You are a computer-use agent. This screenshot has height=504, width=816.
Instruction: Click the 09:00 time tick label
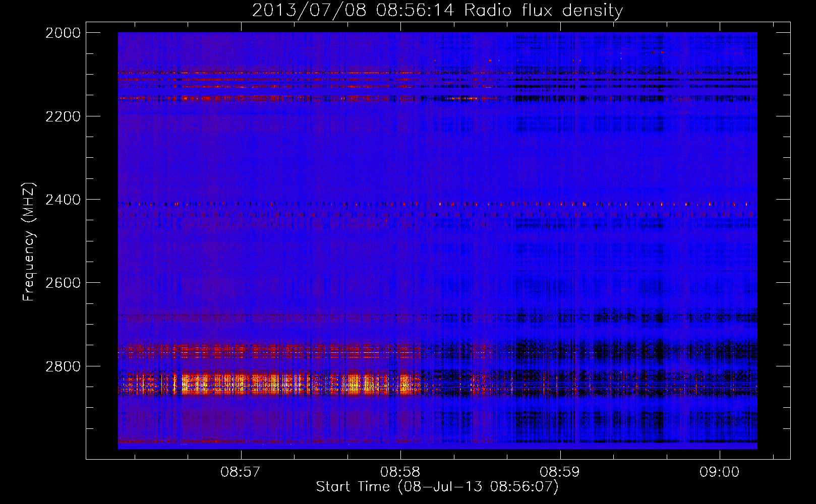pos(719,472)
